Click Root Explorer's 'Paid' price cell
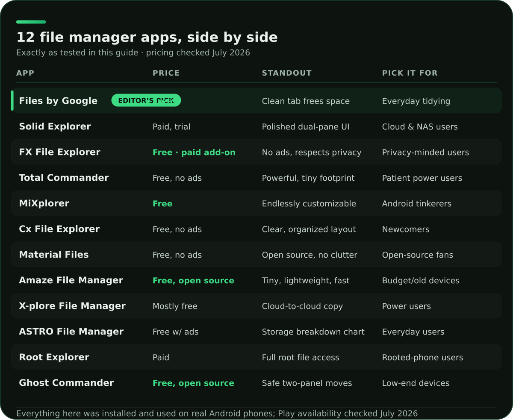This screenshot has width=513, height=420. point(161,358)
